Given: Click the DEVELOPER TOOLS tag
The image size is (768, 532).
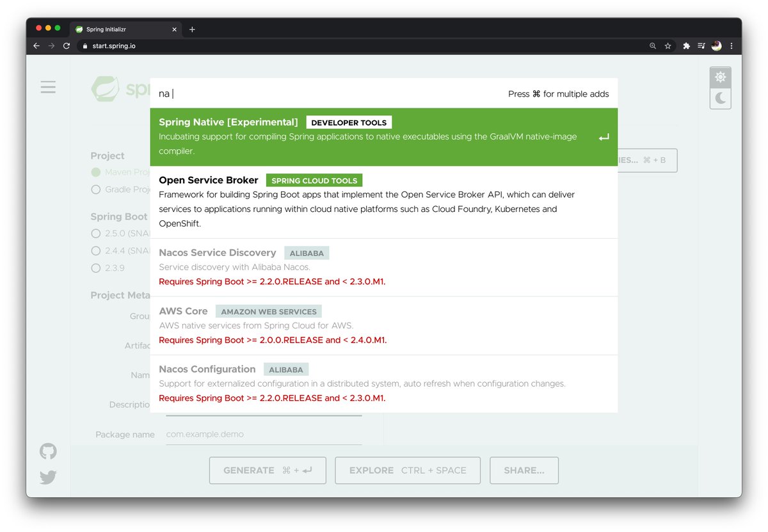Looking at the screenshot, I should point(349,122).
